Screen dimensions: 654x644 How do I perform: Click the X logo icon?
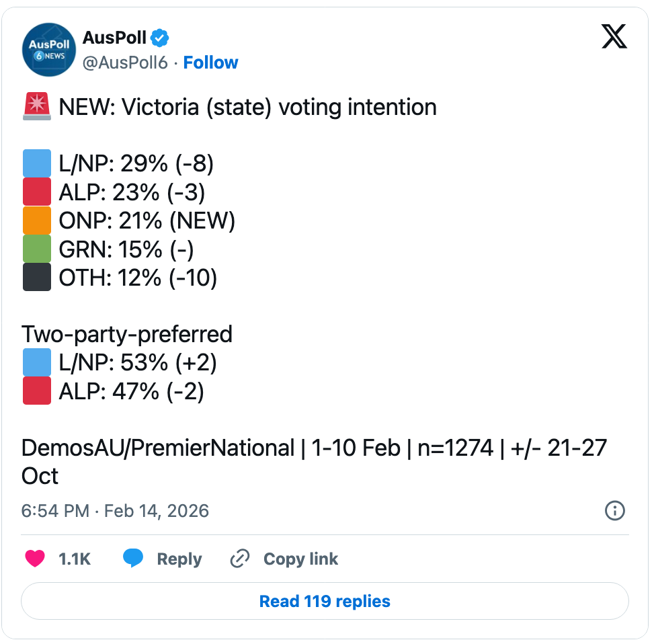614,37
